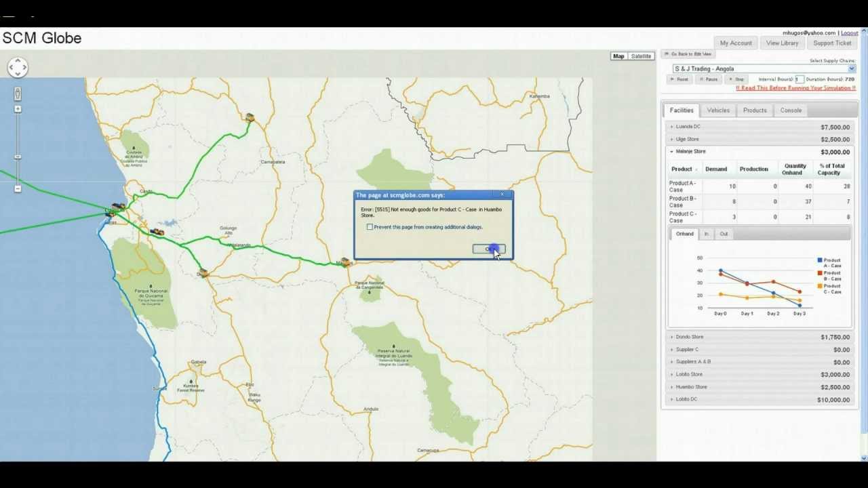Screen dimensions: 868x488
Task: Click the '% of Total Capacity' column header
Action: pos(831,169)
